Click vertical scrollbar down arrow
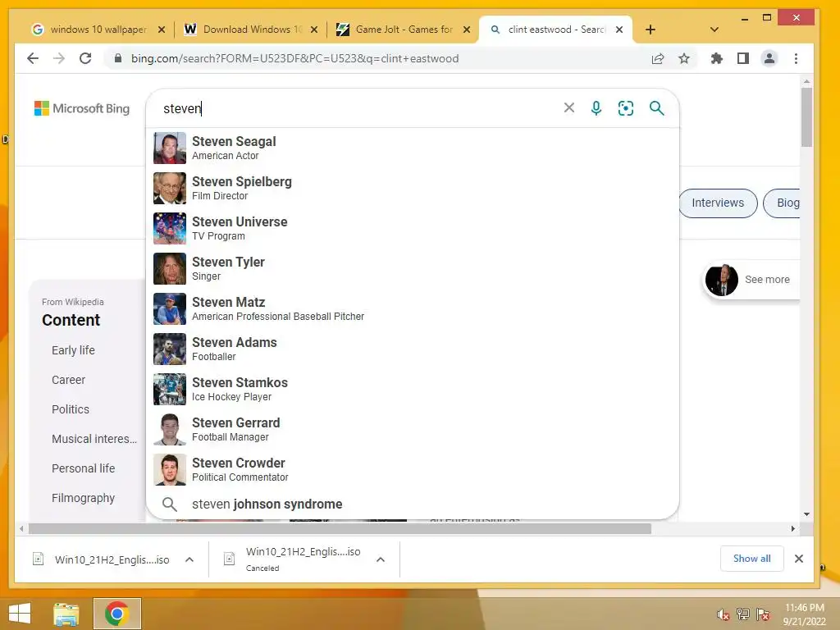Screen dimensions: 840x630 click(x=807, y=514)
